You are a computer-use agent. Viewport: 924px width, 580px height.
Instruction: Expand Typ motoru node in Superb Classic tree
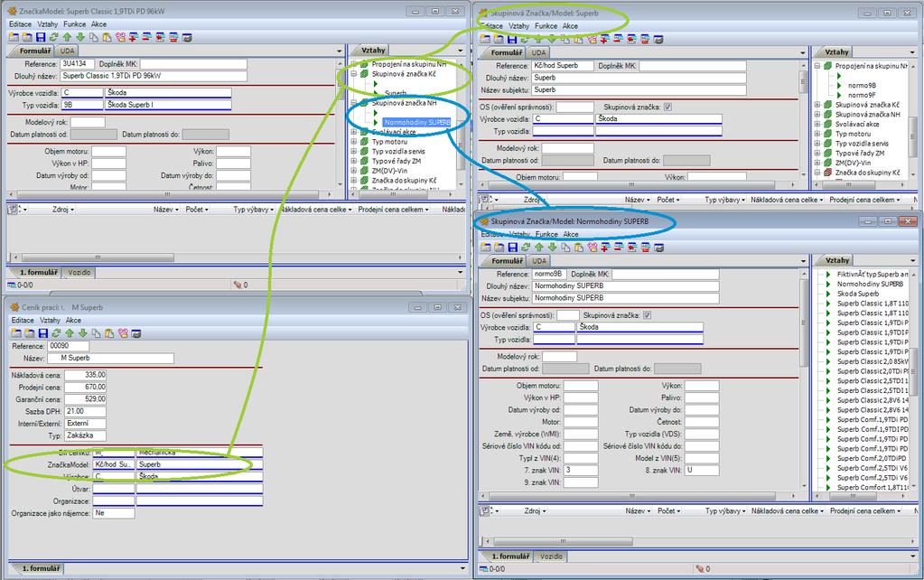point(353,142)
